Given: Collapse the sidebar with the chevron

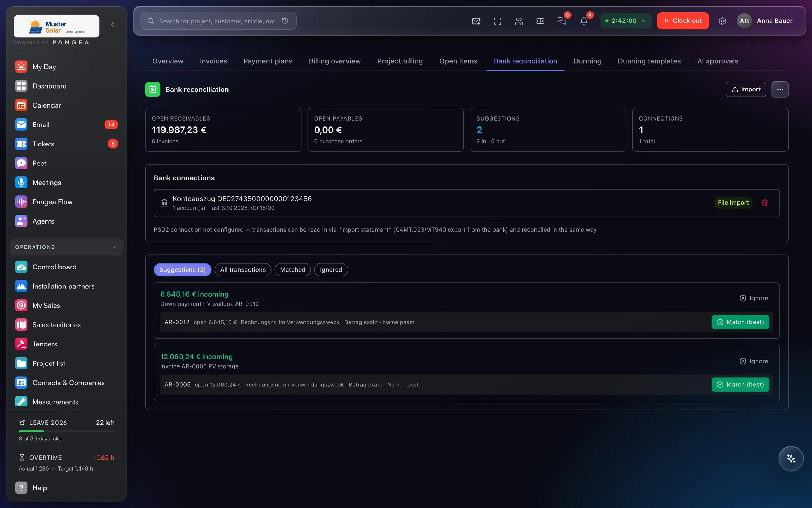Looking at the screenshot, I should pos(112,25).
